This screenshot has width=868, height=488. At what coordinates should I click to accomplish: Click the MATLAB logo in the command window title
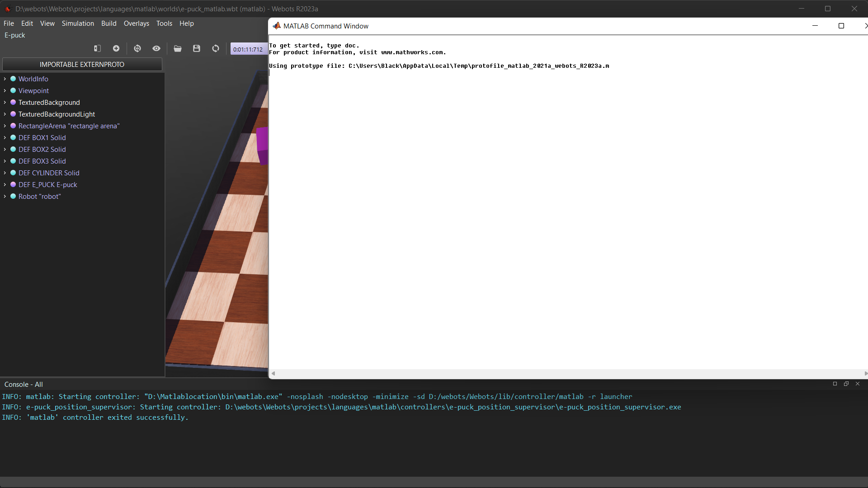277,26
